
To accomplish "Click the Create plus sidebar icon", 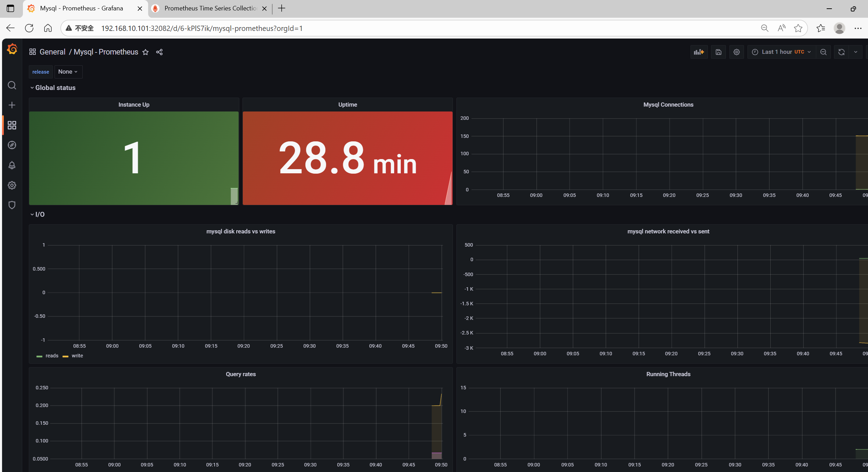I will tap(12, 105).
